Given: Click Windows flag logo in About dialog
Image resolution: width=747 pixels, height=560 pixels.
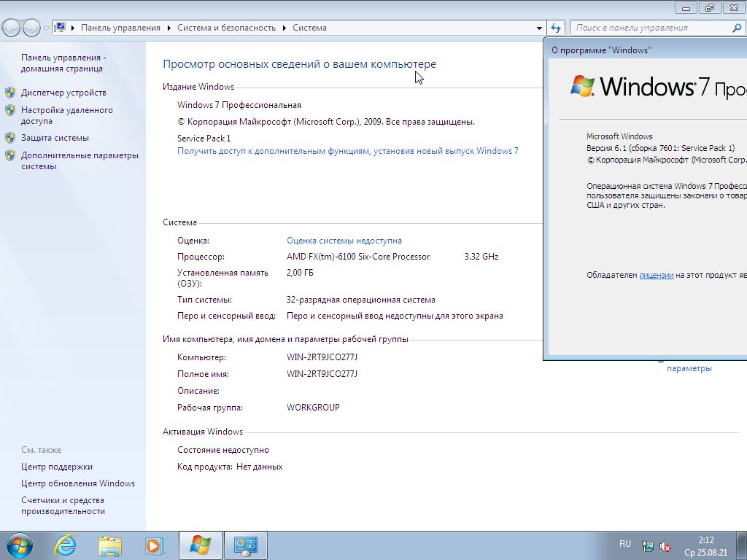Looking at the screenshot, I should pyautogui.click(x=583, y=86).
